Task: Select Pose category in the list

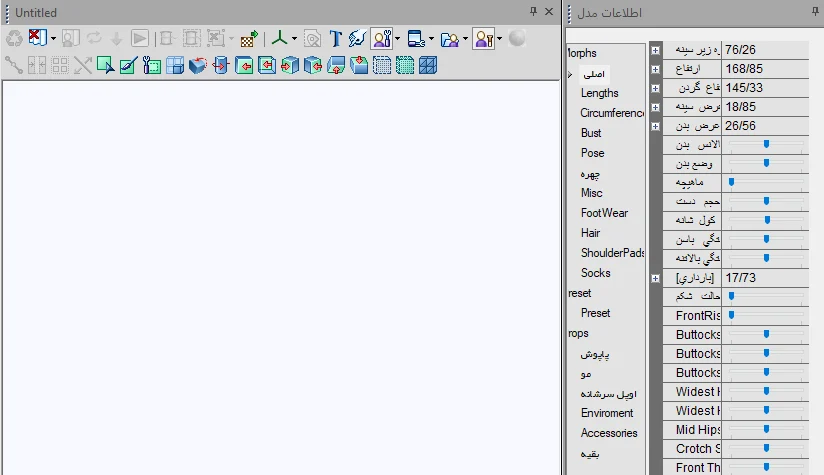Action: tap(593, 153)
